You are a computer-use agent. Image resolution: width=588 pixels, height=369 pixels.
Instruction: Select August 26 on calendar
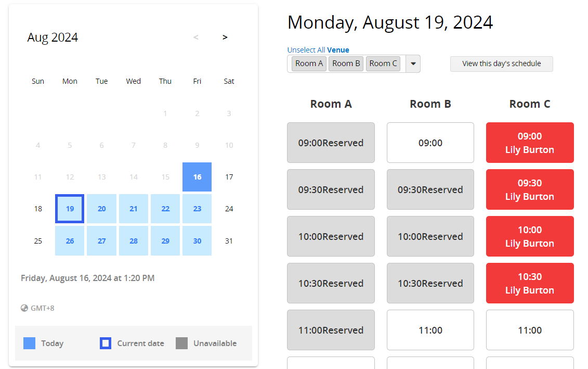point(70,241)
